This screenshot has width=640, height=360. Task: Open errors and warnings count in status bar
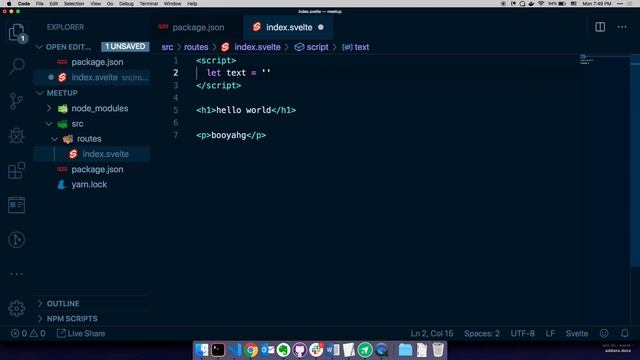(28, 333)
